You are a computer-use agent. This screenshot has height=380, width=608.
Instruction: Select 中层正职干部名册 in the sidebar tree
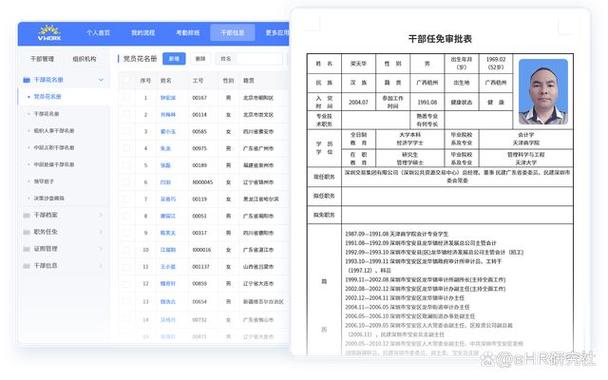point(54,148)
